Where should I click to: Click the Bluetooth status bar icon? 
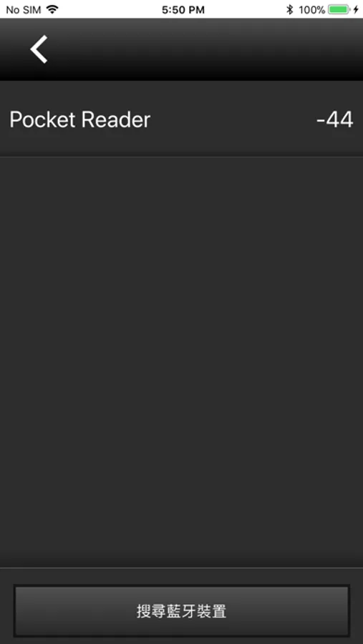pos(290,9)
